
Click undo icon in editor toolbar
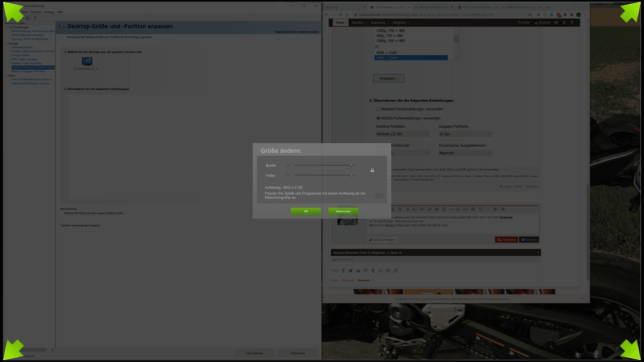[x=480, y=209]
